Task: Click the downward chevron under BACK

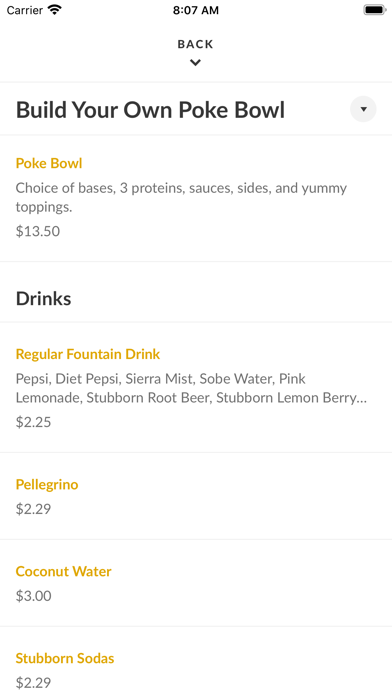Action: [x=195, y=63]
